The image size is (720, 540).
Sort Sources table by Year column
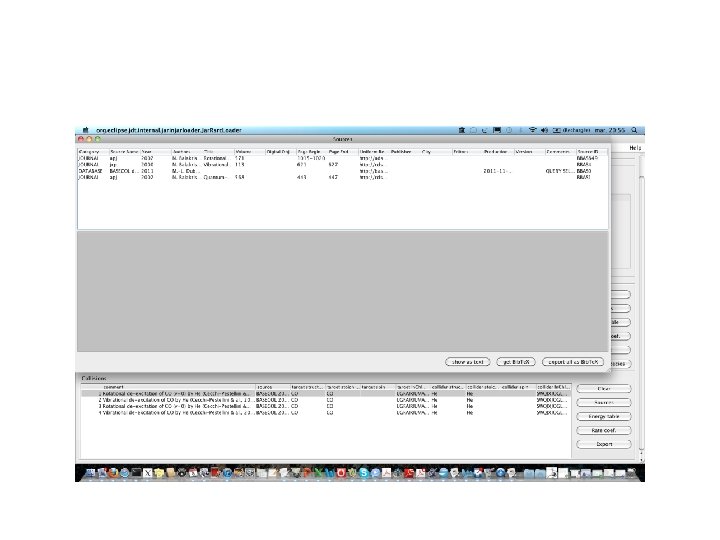pos(156,152)
